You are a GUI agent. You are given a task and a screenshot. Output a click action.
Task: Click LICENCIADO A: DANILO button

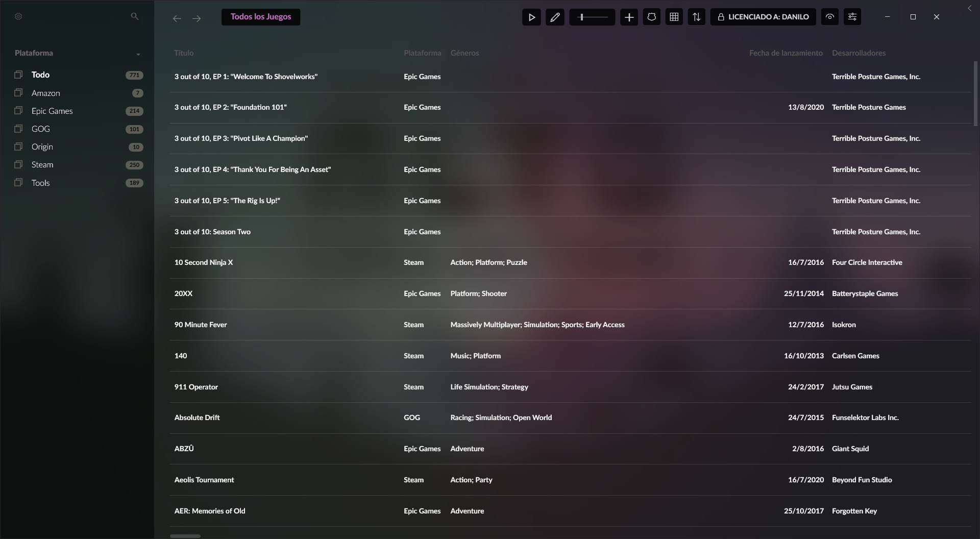[763, 17]
